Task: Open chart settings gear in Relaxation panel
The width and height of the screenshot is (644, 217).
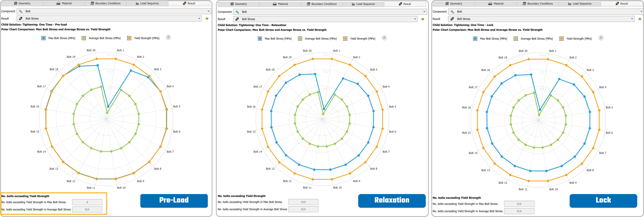Action: pyautogui.click(x=384, y=38)
